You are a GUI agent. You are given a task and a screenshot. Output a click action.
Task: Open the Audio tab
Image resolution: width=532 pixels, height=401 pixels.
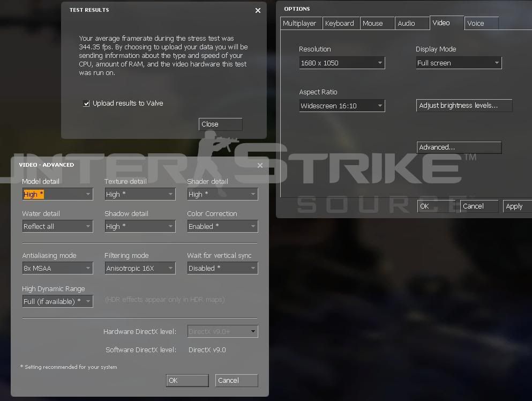pos(412,24)
